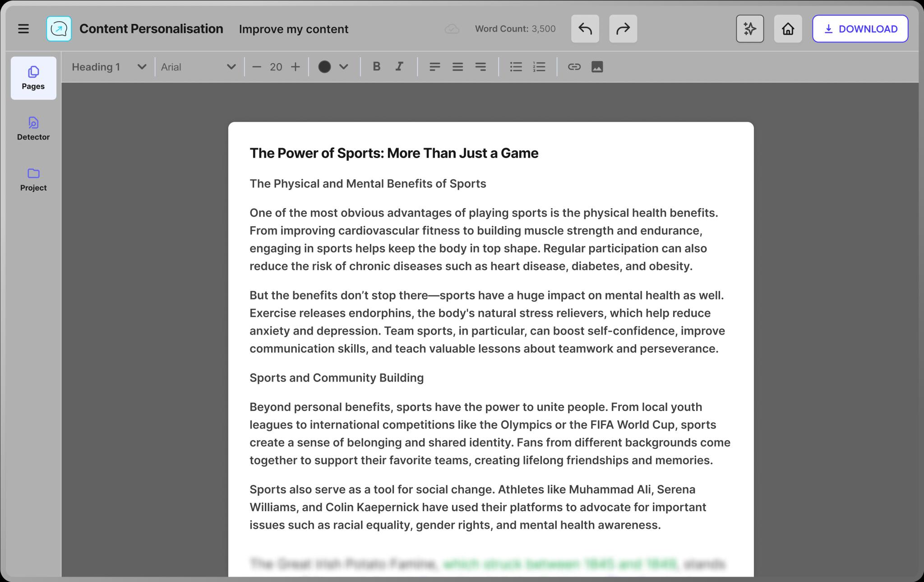Go to home via house icon
The width and height of the screenshot is (924, 582).
coord(788,29)
